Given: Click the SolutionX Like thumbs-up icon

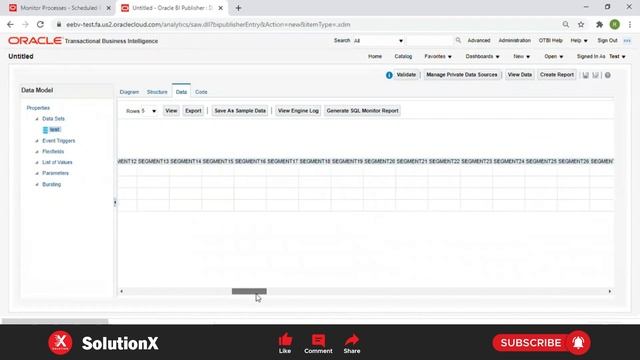Looking at the screenshot, I should (x=285, y=339).
